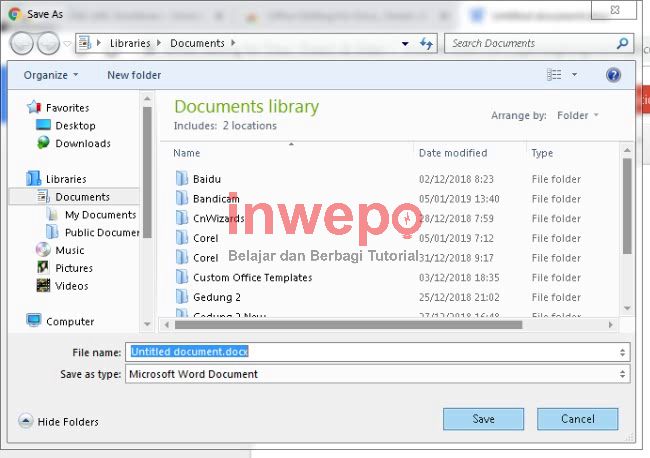
Task: Sort by the Date modified column header
Action: point(453,153)
